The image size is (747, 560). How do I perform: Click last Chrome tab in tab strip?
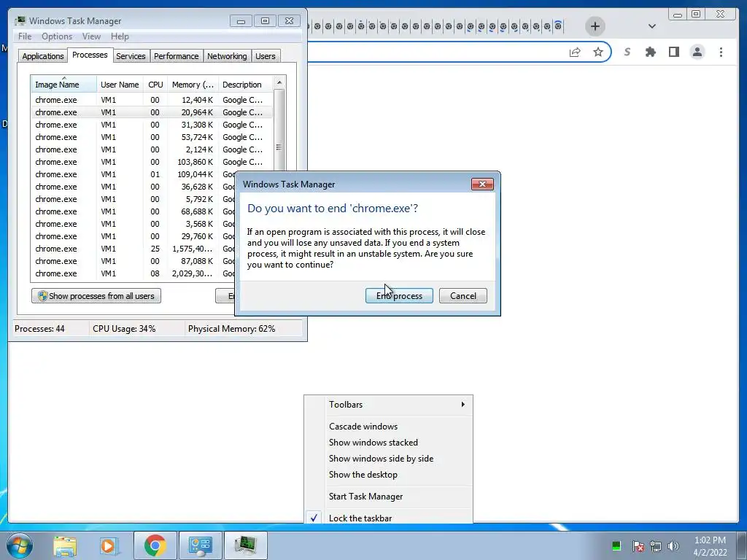tap(558, 26)
